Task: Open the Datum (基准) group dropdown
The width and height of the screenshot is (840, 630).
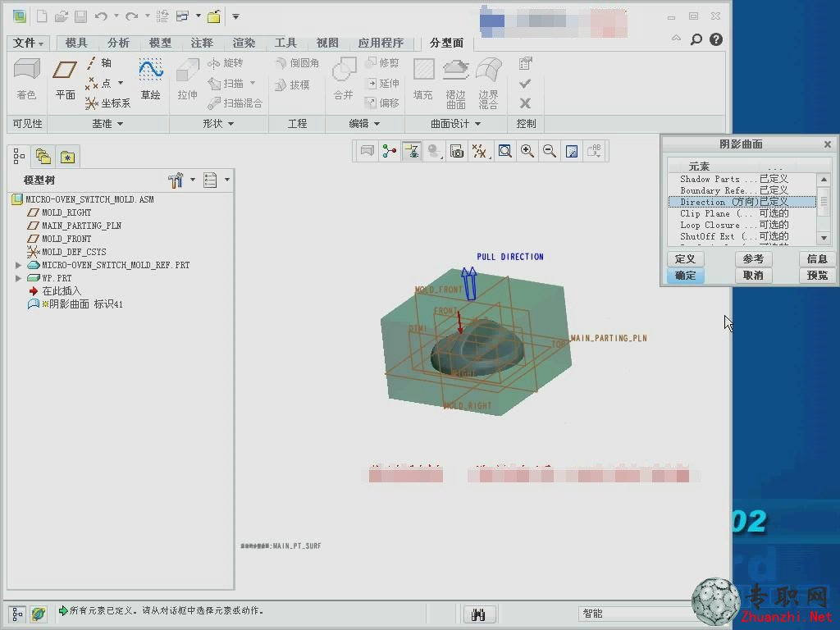Action: 107,124
